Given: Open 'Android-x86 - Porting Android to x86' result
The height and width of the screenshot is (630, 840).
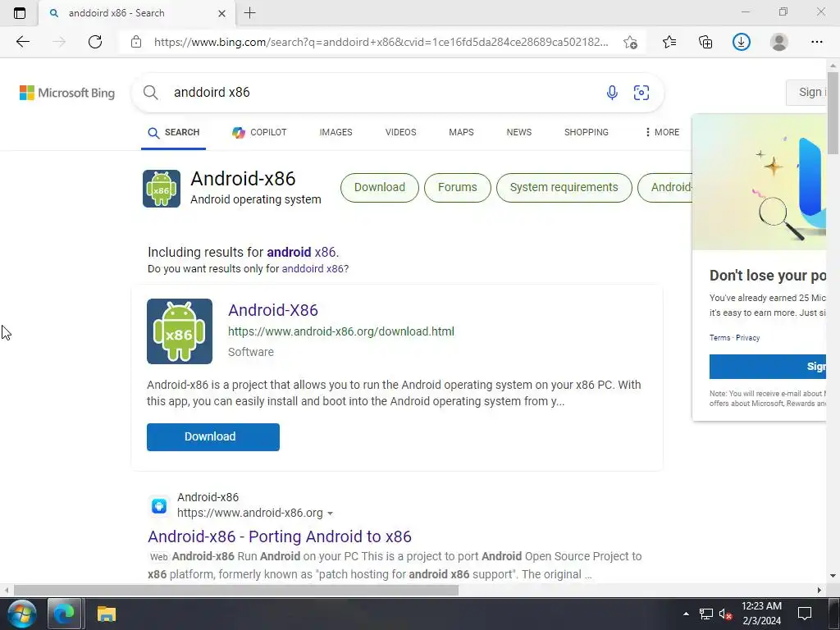Looking at the screenshot, I should click(x=280, y=536).
